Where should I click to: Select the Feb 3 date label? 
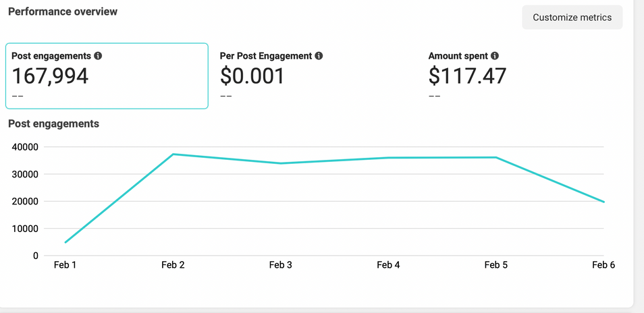[281, 265]
